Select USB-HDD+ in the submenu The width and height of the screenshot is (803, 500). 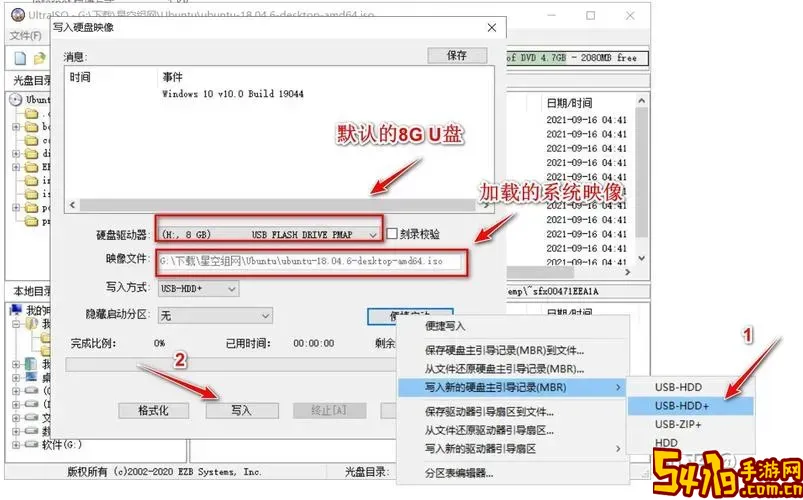coord(691,406)
